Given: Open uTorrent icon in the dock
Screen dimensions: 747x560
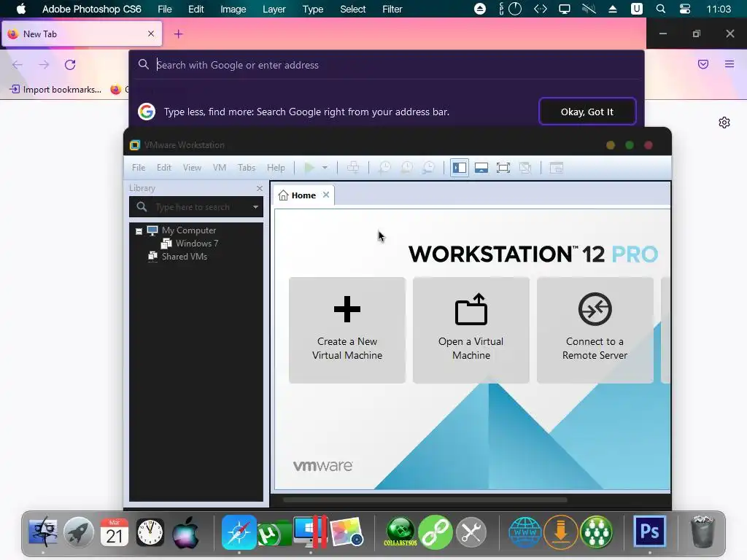Looking at the screenshot, I should (x=274, y=533).
